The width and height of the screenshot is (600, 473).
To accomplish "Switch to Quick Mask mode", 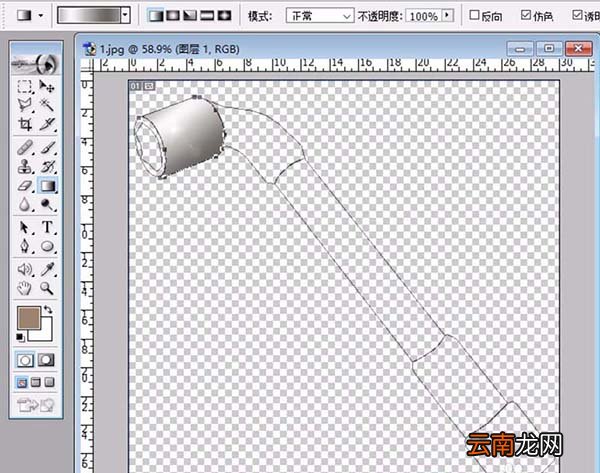I will (x=46, y=360).
